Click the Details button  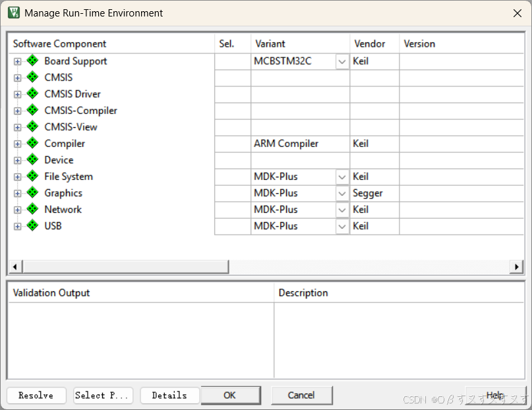coord(169,395)
